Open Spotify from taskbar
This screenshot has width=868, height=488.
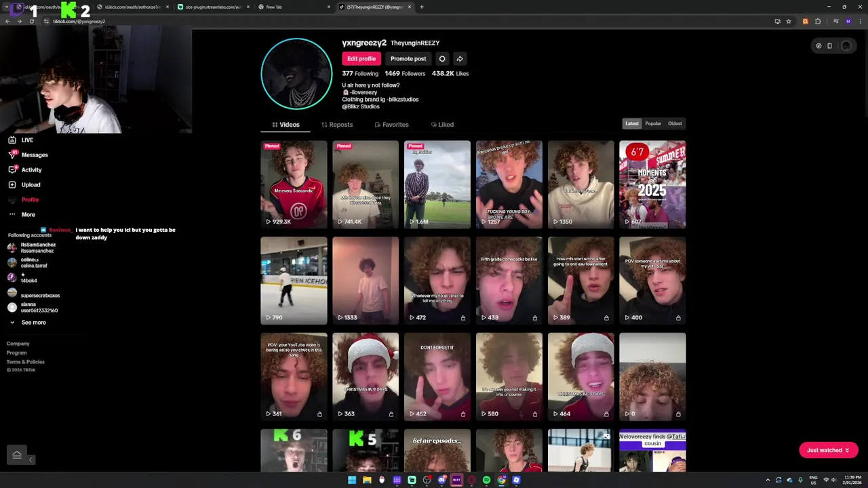[486, 480]
